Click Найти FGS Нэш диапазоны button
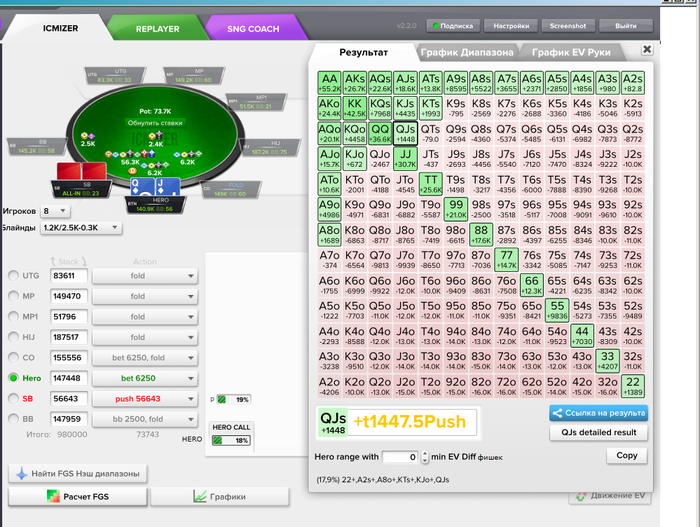Screen dimensions: 700x527 pos(78,473)
